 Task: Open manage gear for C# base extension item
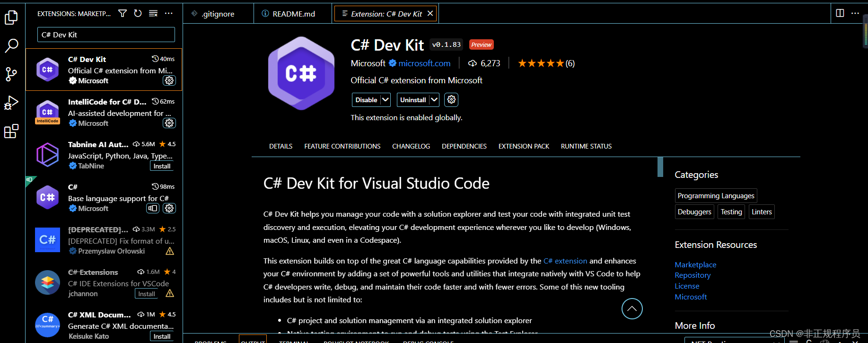[169, 208]
